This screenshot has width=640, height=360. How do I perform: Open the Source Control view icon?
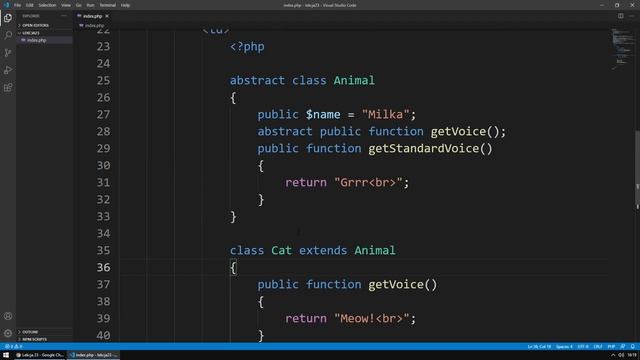coord(8,53)
